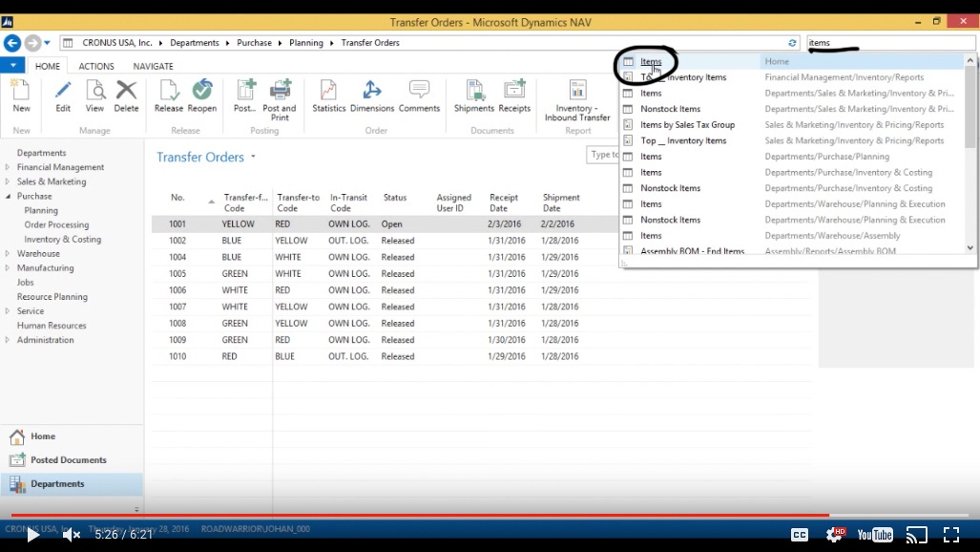Screen dimensions: 980x552
Task: Play the video
Action: pyautogui.click(x=32, y=535)
